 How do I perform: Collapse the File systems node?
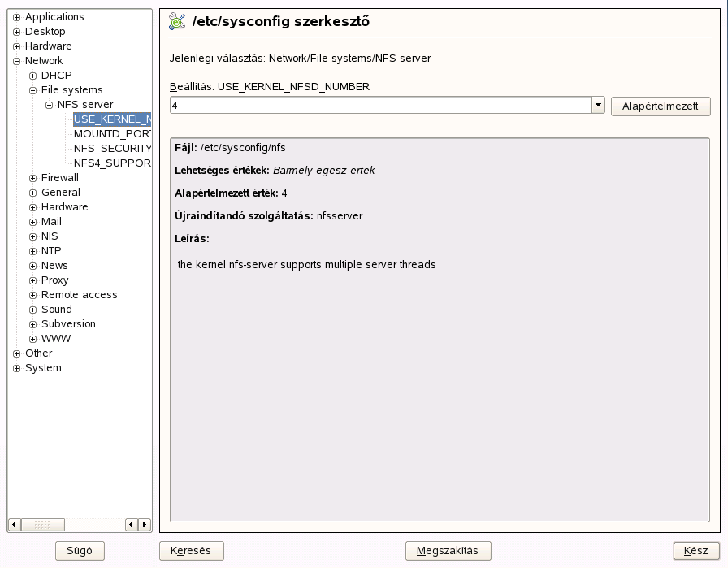tap(32, 89)
